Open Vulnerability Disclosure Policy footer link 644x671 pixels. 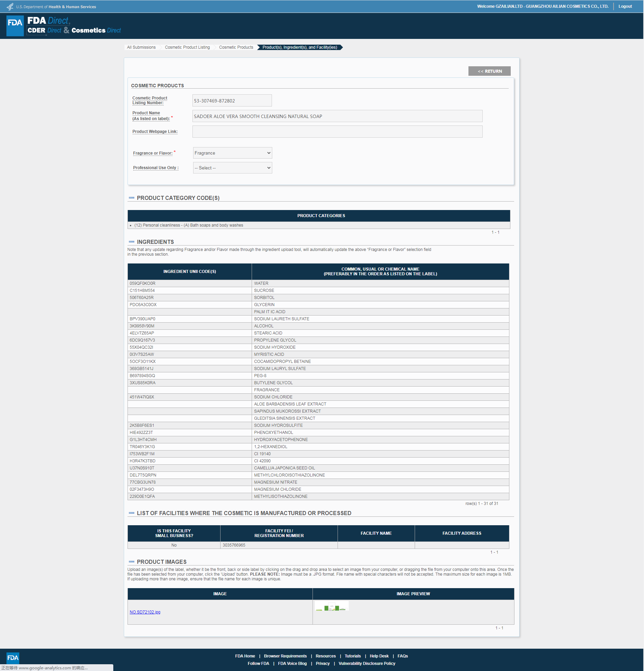pyautogui.click(x=367, y=664)
